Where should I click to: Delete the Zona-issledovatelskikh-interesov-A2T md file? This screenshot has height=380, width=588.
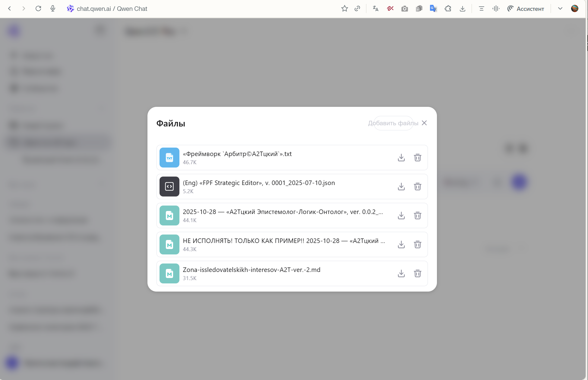tap(417, 273)
